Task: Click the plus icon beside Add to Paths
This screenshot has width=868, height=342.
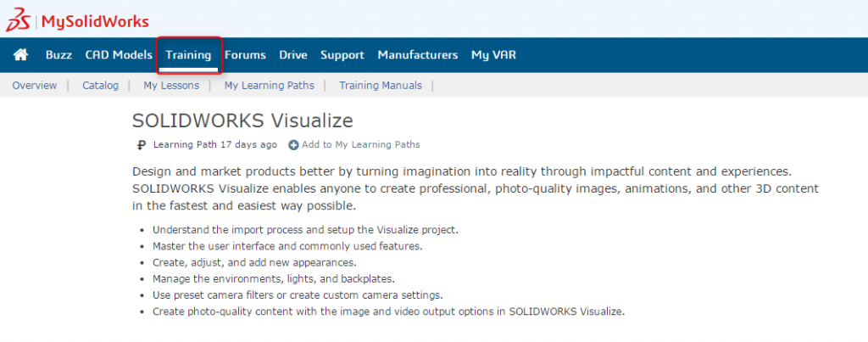Action: coord(293,145)
